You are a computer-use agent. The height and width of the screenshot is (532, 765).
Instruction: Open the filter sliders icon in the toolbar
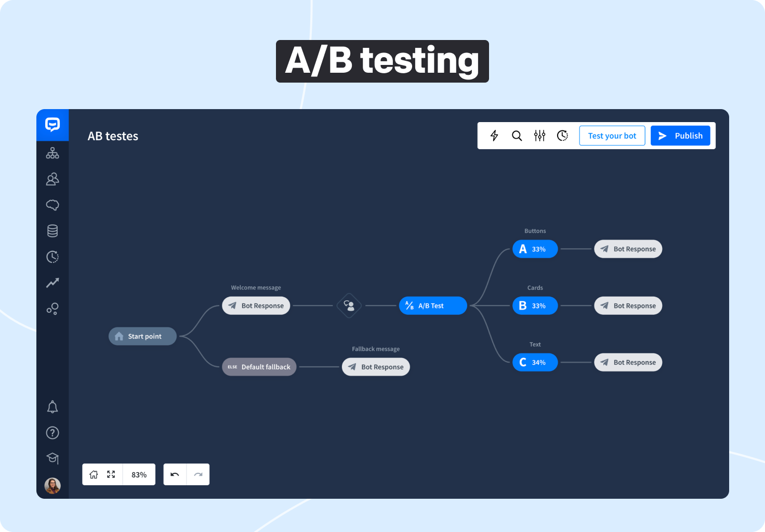tap(539, 136)
